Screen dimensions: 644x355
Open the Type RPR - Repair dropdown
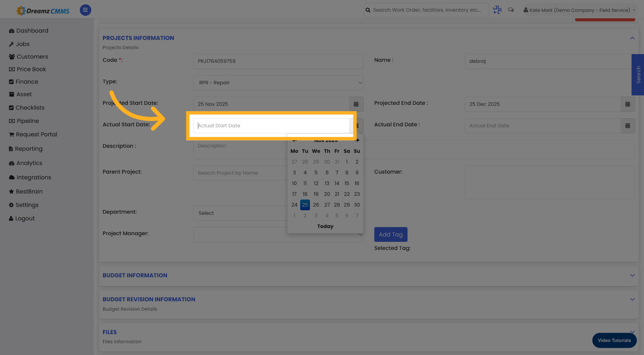click(x=278, y=83)
